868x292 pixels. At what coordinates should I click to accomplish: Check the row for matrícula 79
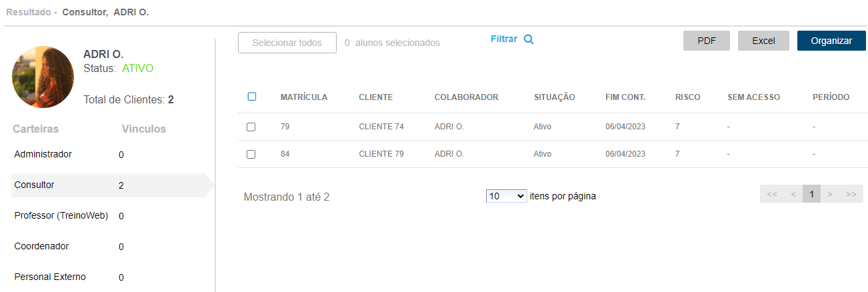click(251, 127)
